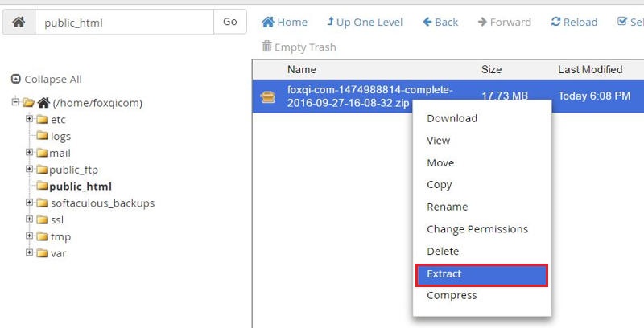Viewport: 644px width, 328px height.
Task: Click Home in the toolbar
Action: tap(284, 23)
